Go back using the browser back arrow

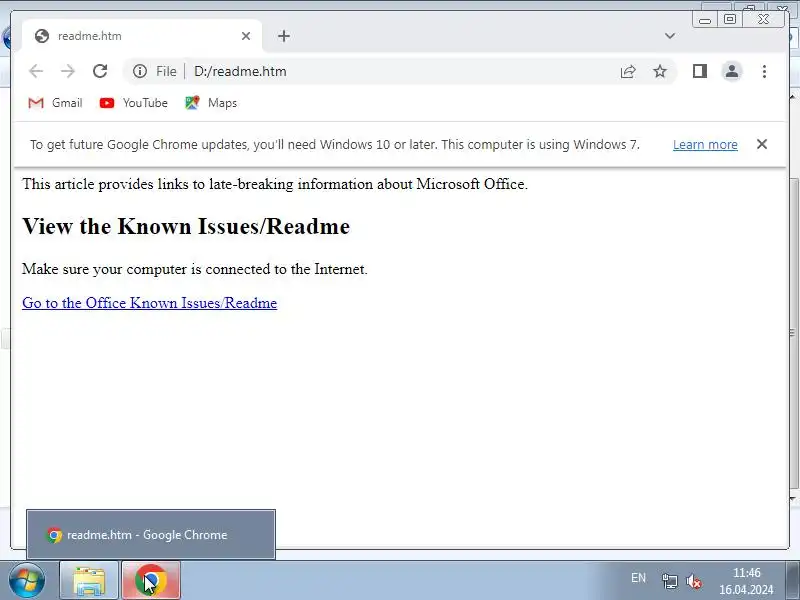[x=36, y=71]
